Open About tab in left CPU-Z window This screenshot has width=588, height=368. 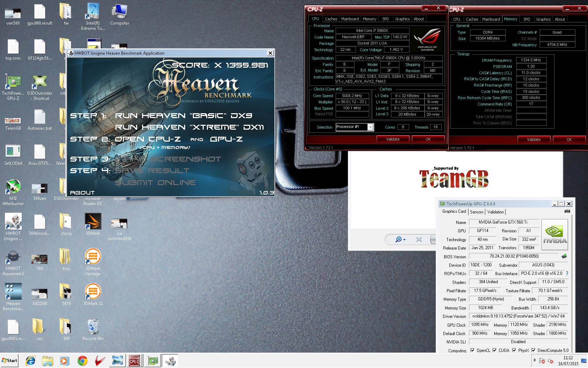[x=419, y=19]
